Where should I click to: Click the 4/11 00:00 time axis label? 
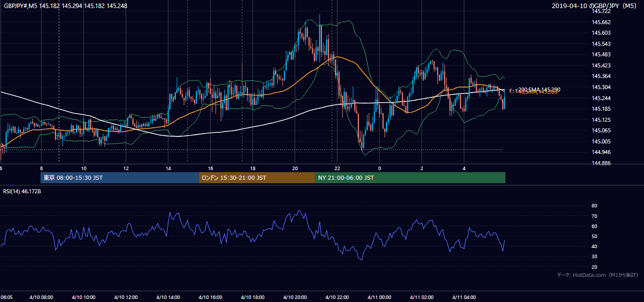[380, 297]
